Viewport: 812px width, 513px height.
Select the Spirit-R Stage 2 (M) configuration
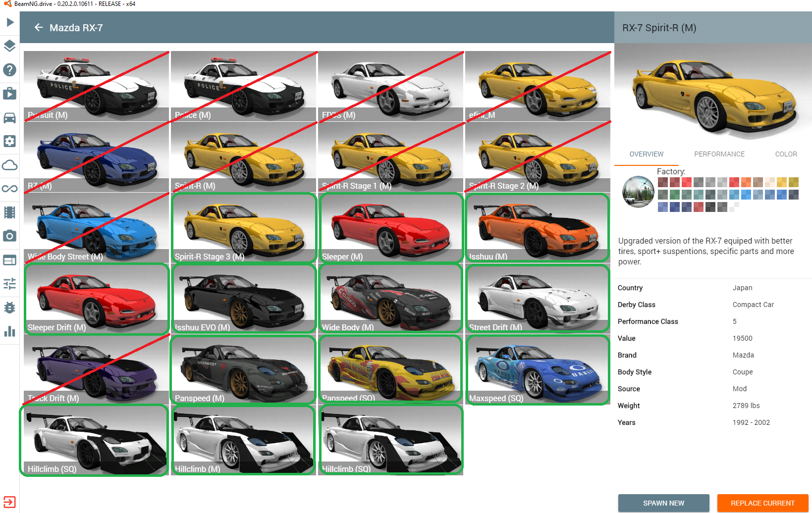coord(538,157)
